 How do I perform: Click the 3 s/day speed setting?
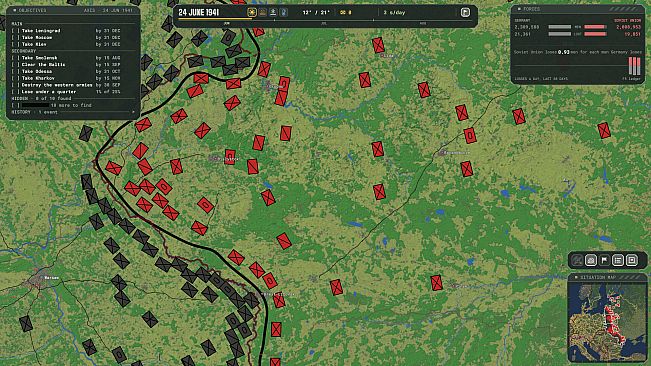[x=394, y=12]
